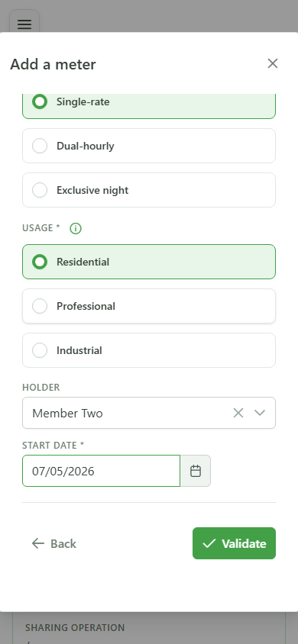Select the Dual-hourly radio option
Viewport: 298px width, 644px height.
click(149, 146)
